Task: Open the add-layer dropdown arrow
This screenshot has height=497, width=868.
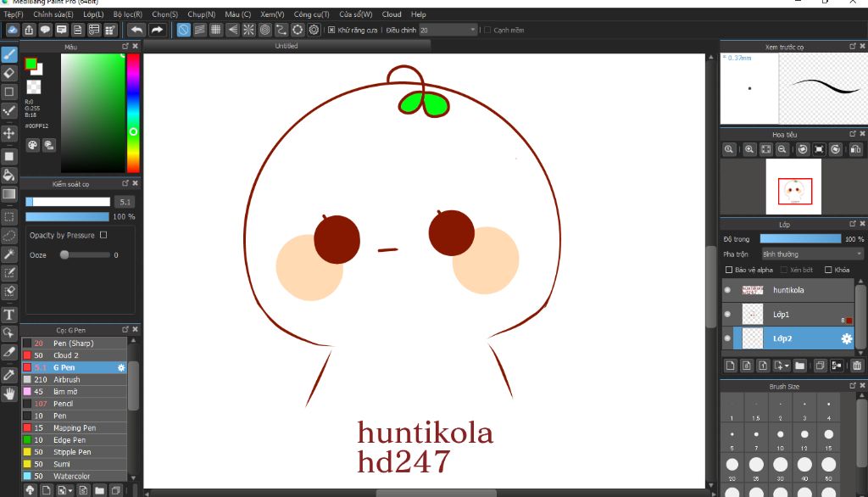Action: [787, 366]
